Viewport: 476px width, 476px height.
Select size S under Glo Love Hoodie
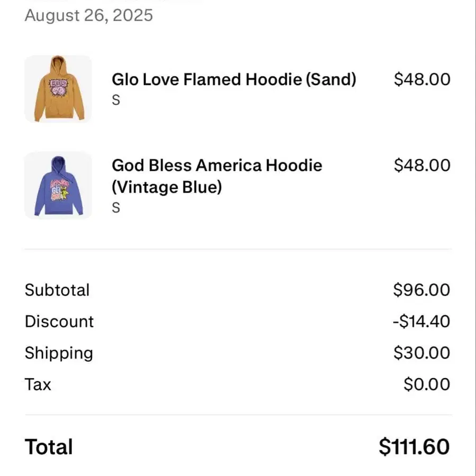click(x=116, y=100)
